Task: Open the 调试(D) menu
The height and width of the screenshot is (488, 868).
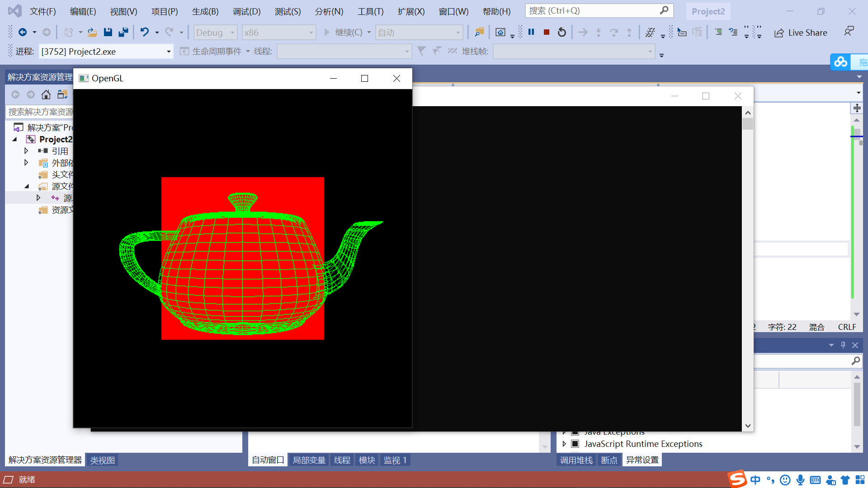Action: point(246,11)
